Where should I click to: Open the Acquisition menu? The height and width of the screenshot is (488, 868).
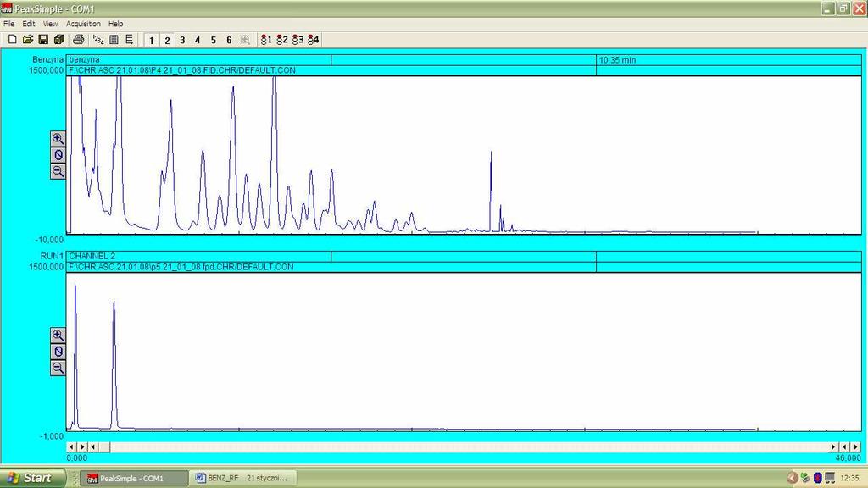coord(83,24)
